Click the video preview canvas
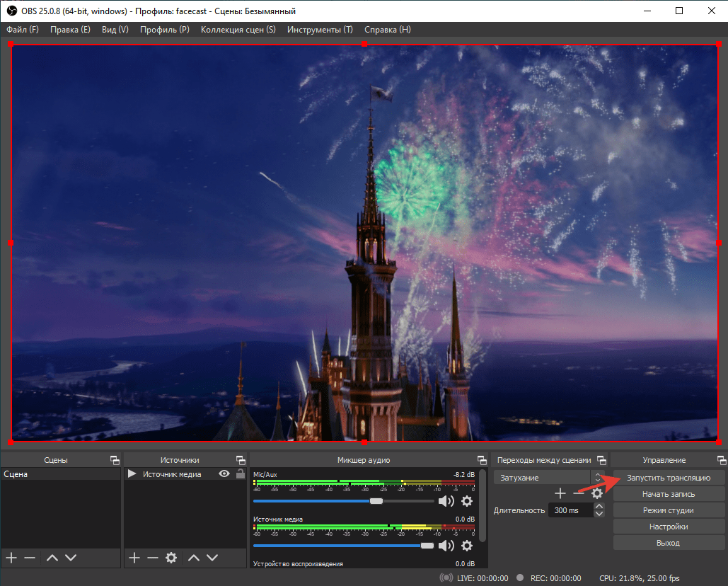 pos(364,243)
